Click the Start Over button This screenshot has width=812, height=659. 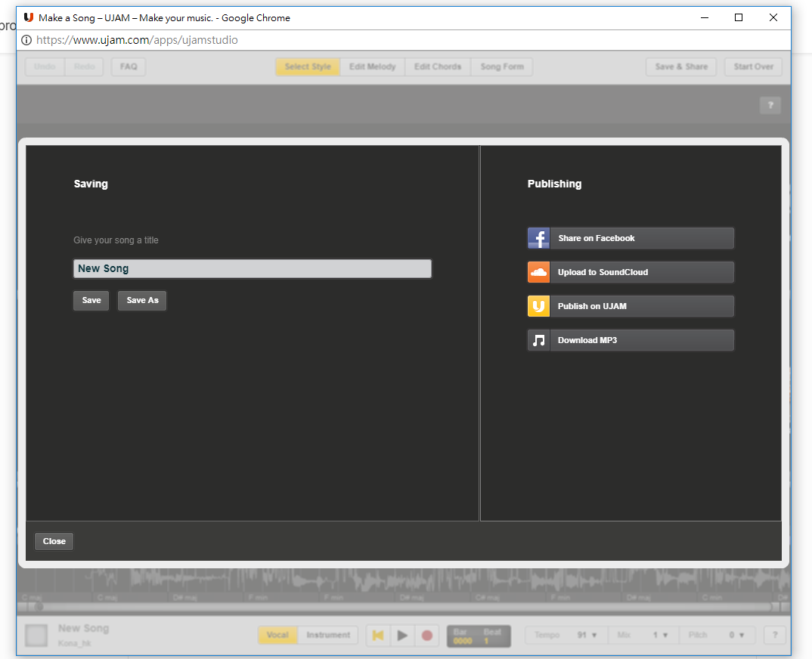[x=754, y=67]
